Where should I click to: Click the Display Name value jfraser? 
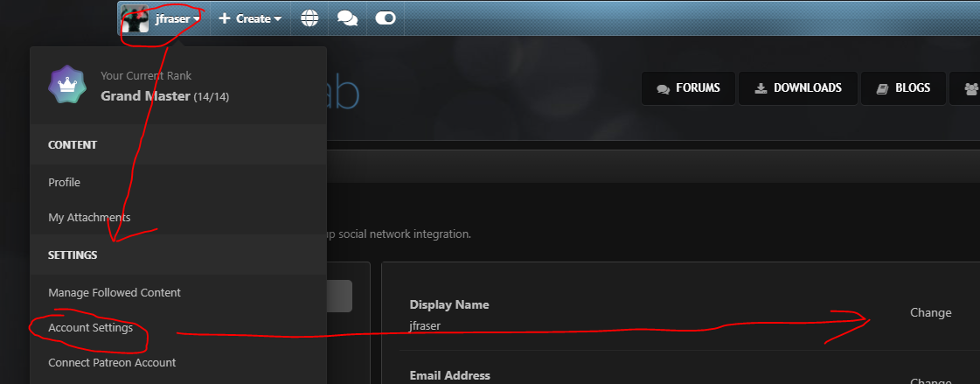pos(424,326)
